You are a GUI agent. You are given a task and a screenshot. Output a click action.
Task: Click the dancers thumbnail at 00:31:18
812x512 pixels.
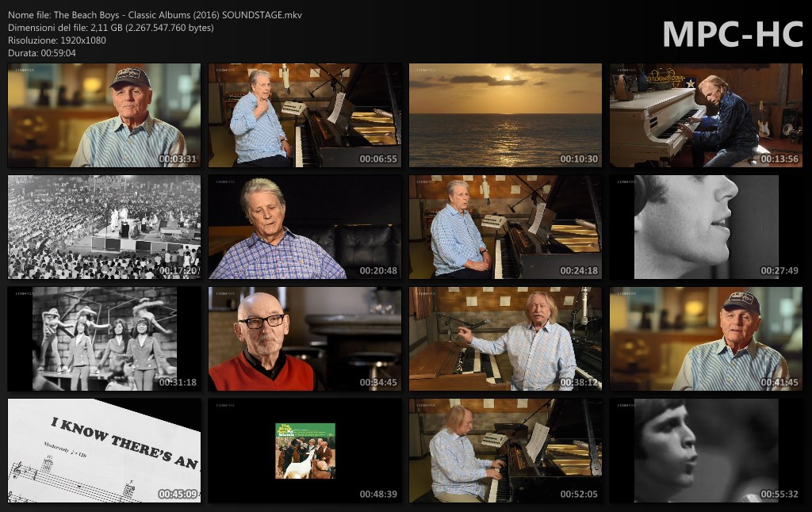click(x=104, y=339)
